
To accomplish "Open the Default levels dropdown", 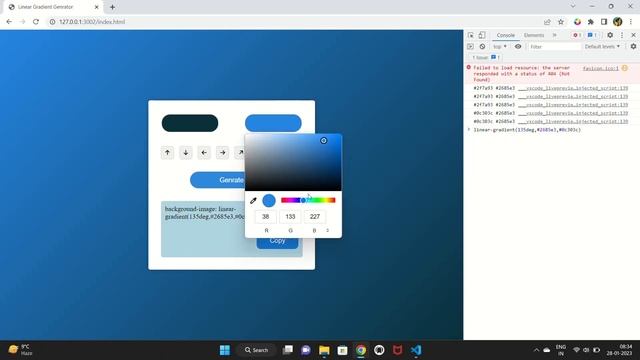I will coord(602,47).
